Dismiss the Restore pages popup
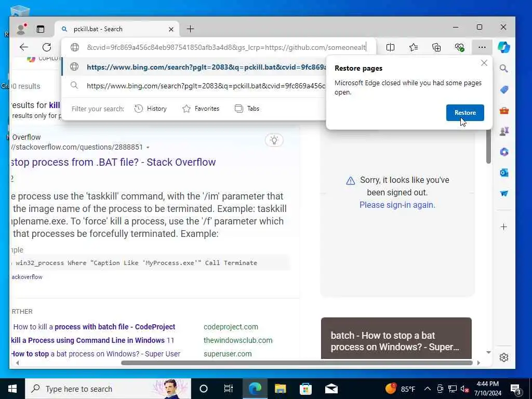 point(484,63)
